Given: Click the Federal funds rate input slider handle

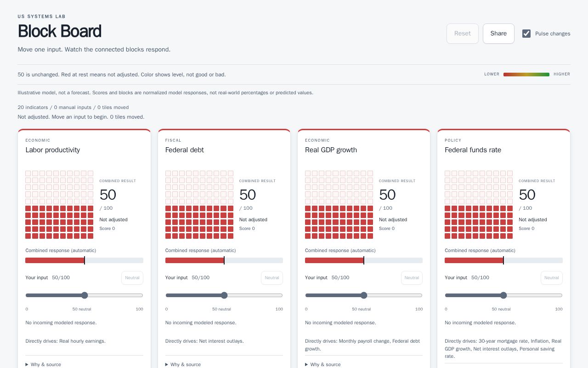Looking at the screenshot, I should tap(503, 295).
